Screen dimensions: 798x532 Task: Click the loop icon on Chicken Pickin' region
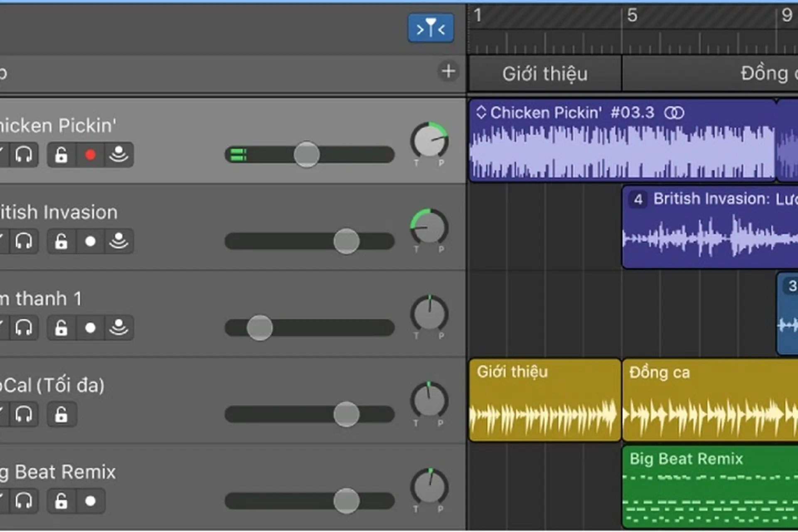click(x=674, y=113)
